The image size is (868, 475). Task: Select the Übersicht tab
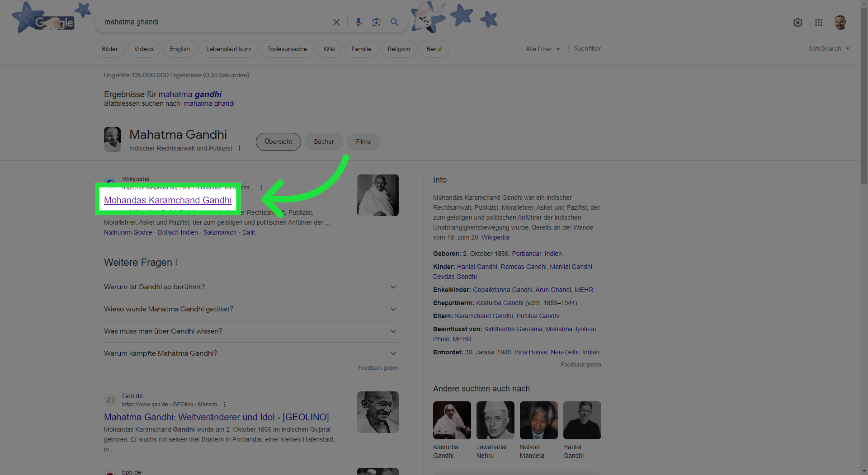click(x=278, y=142)
